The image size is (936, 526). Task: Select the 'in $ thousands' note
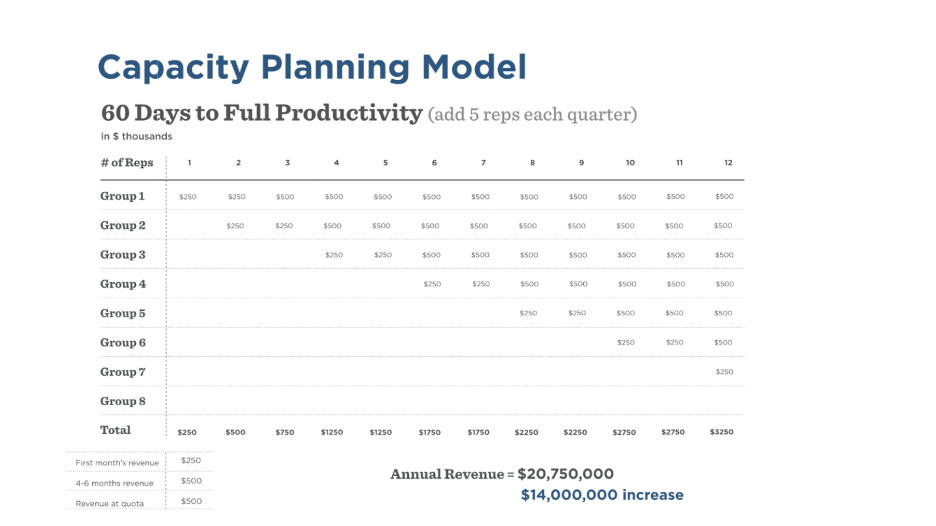136,136
